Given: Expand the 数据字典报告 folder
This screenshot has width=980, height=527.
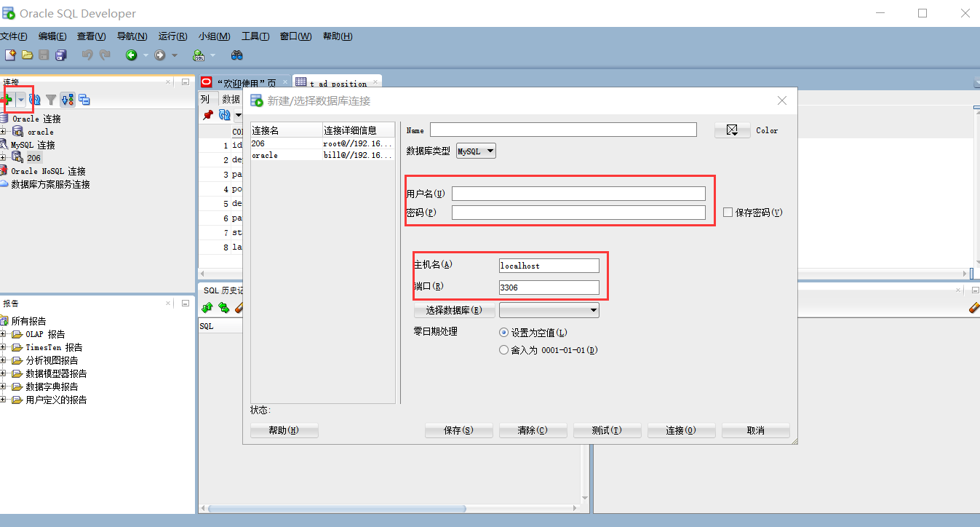Looking at the screenshot, I should (4, 387).
